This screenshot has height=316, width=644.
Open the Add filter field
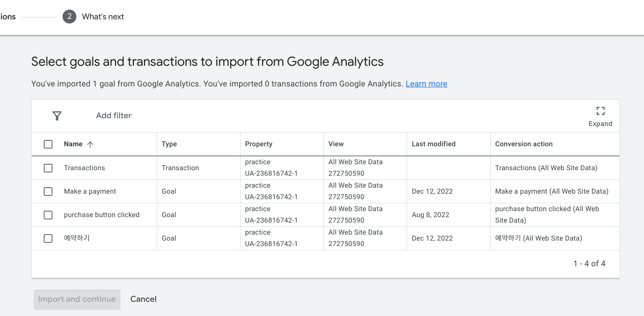(114, 116)
